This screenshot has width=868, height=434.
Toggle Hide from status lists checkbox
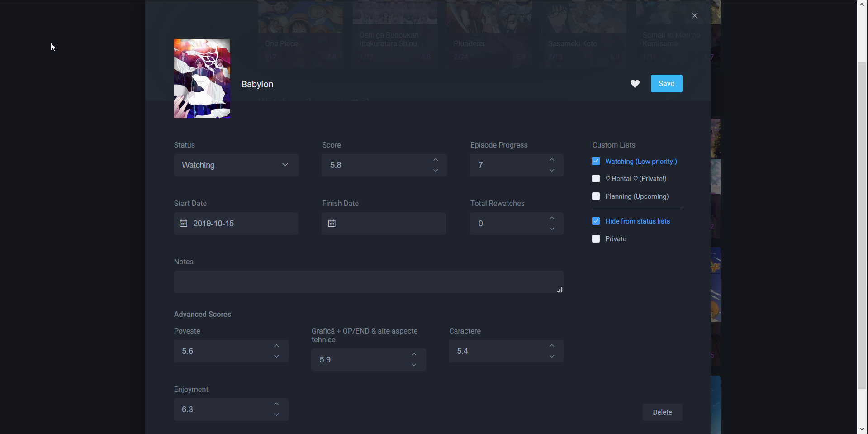point(596,221)
